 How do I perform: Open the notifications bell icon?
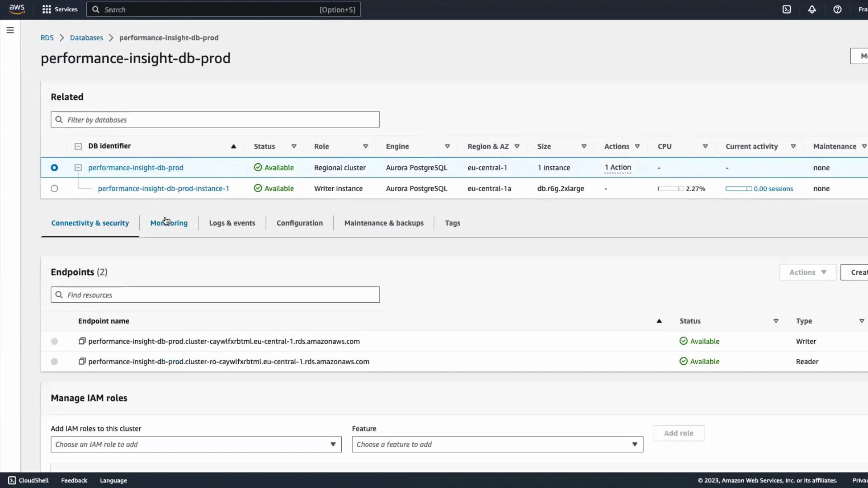(x=812, y=9)
